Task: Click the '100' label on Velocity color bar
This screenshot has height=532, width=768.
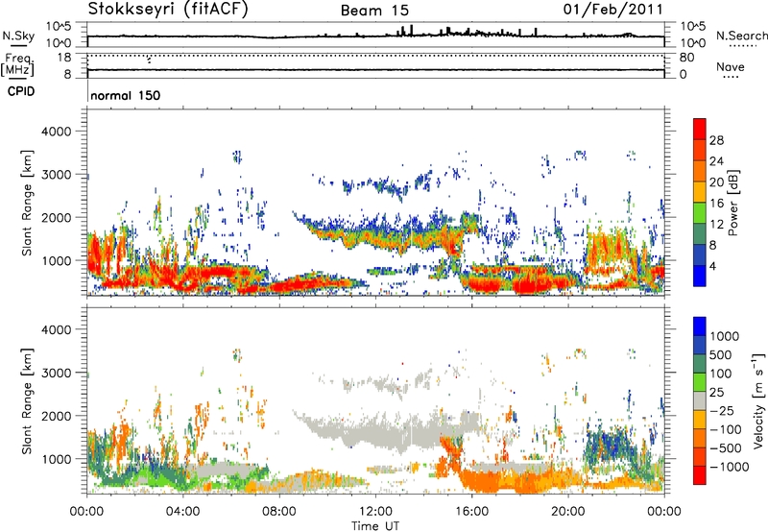Action: click(723, 374)
